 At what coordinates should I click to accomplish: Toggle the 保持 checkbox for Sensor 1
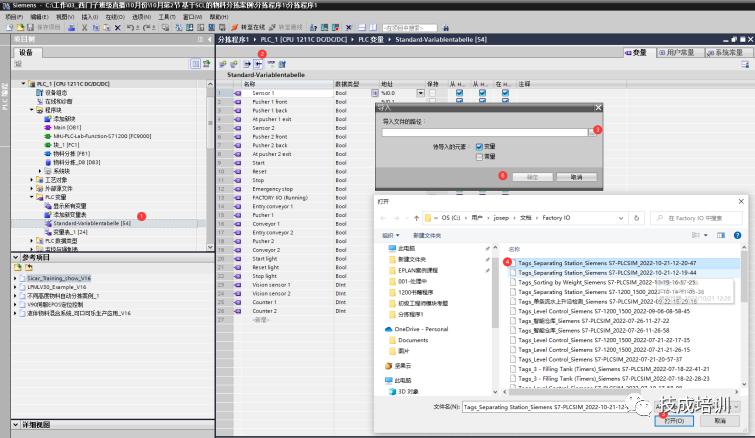point(434,93)
